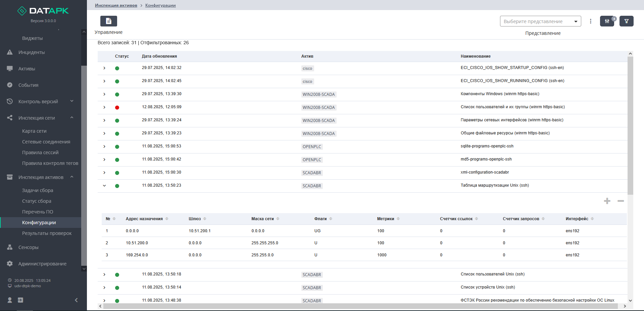644x311 pixels.
Task: Expand the Компоненты Windows row
Action: click(x=104, y=95)
